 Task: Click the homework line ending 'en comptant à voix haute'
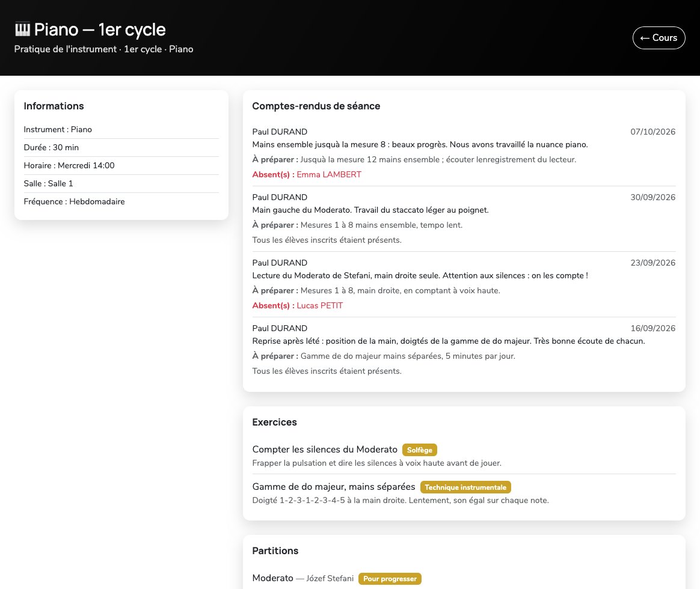pyautogui.click(x=376, y=291)
